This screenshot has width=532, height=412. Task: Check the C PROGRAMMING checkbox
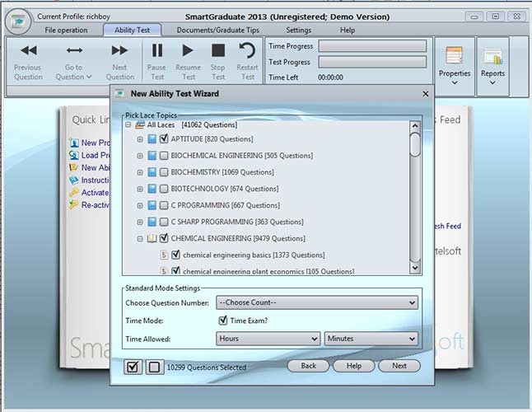164,205
